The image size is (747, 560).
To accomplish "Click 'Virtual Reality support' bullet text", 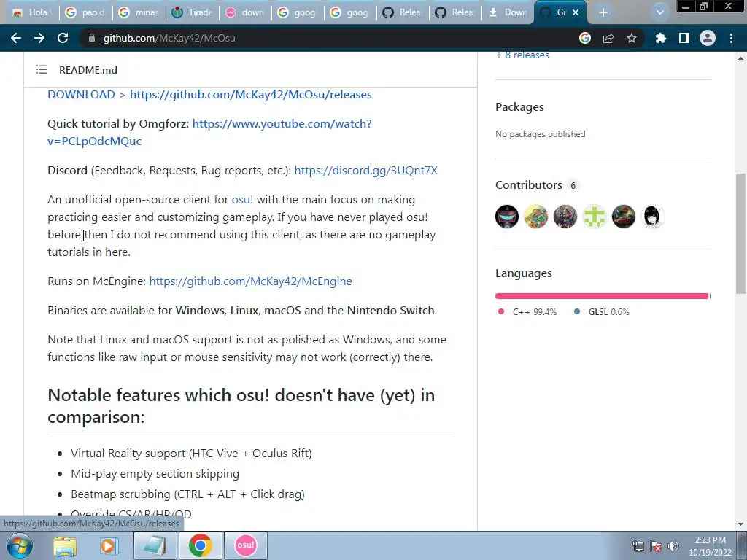I will pos(192,454).
